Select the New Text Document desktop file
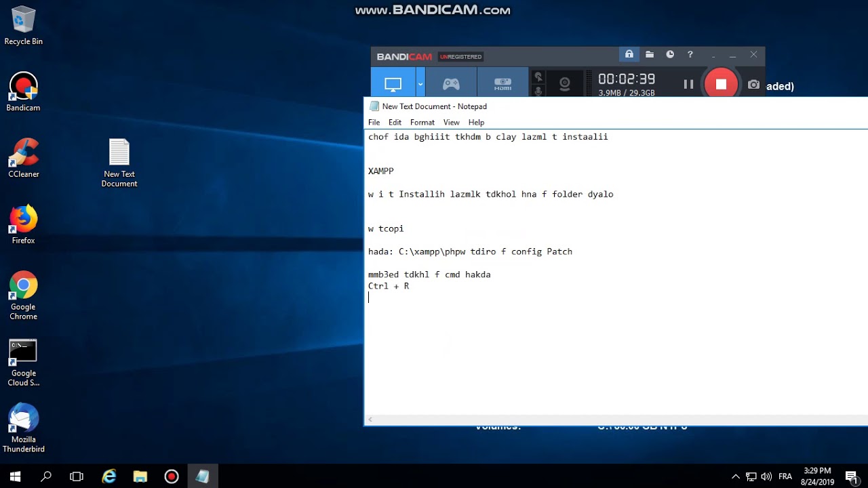Screen dimensions: 868x488 click(119, 163)
